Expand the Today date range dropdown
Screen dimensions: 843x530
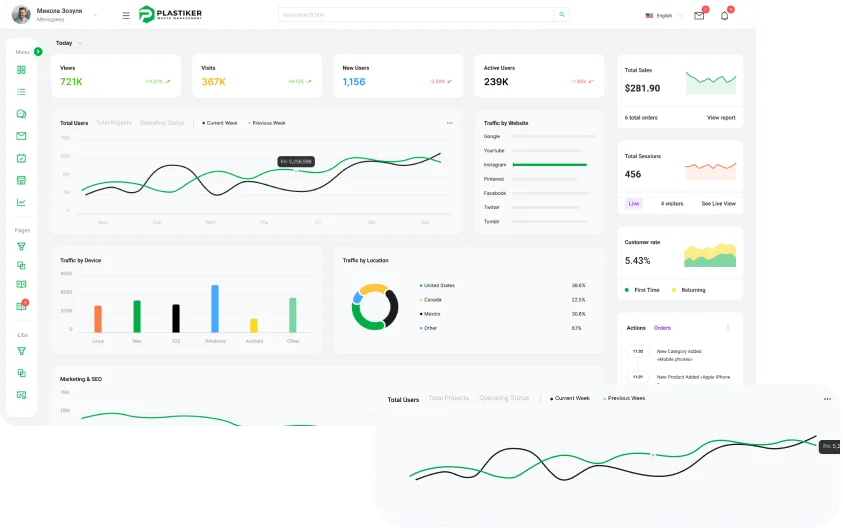pyautogui.click(x=80, y=43)
